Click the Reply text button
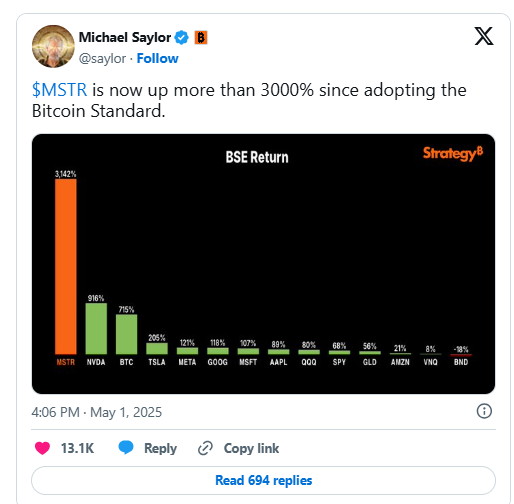 (160, 448)
